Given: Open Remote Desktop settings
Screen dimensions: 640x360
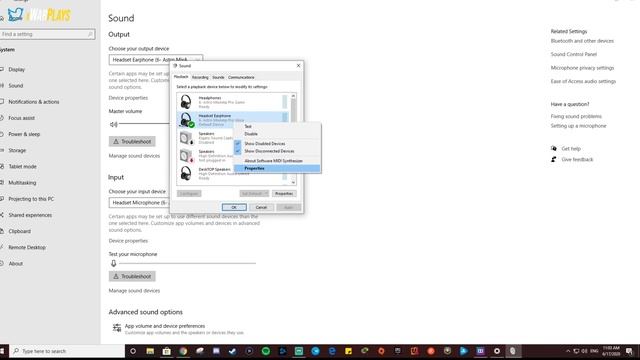Looking at the screenshot, I should (x=27, y=247).
